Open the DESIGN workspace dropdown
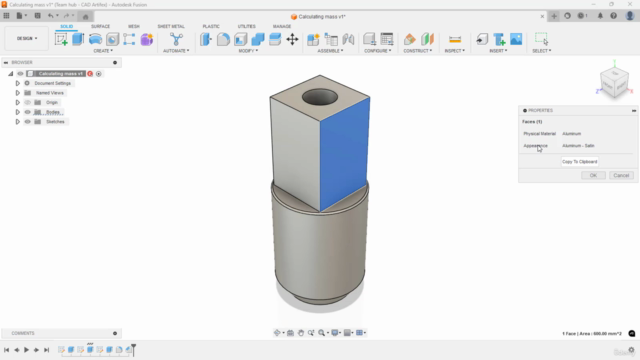This screenshot has width=640, height=360. [27, 38]
